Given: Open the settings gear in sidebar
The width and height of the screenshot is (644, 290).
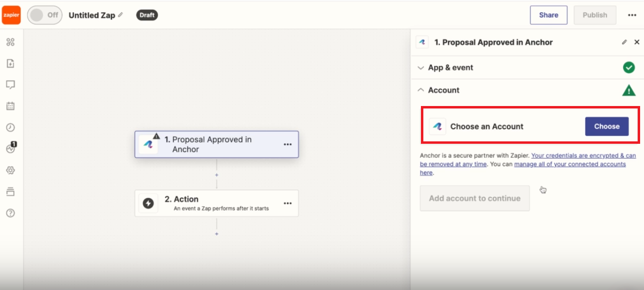Looking at the screenshot, I should [11, 170].
